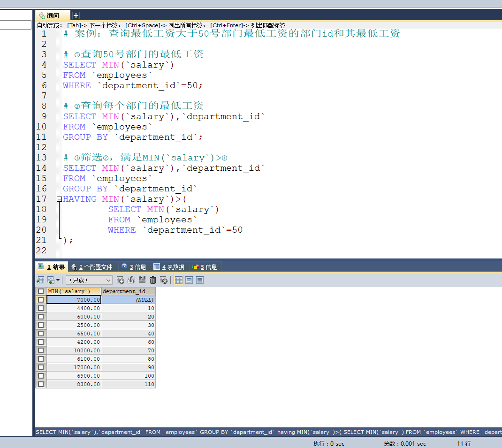
Task: Check the row for department 100
Action: [41, 376]
